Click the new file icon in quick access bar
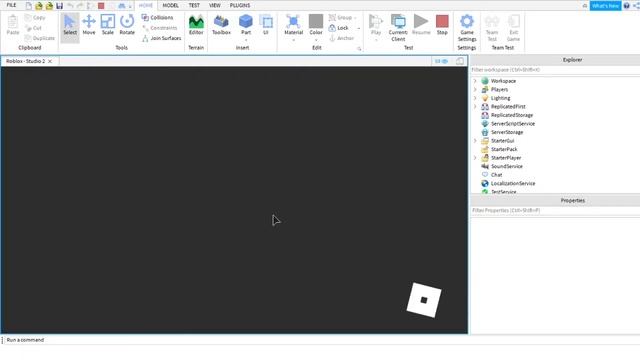Image resolution: width=640 pixels, height=360 pixels. click(29, 6)
